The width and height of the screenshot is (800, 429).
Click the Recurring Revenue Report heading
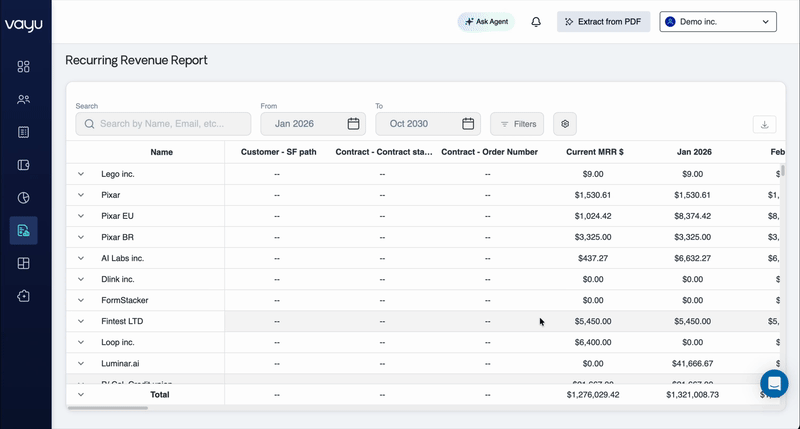point(136,60)
